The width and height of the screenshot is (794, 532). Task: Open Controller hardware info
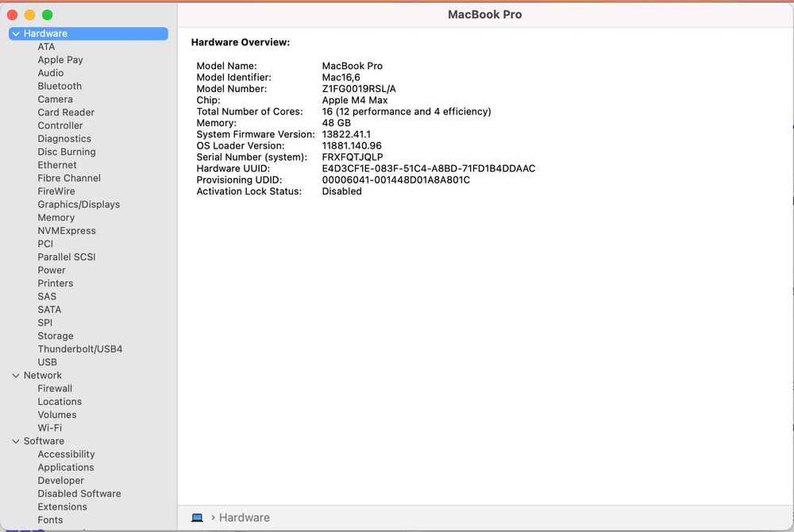pyautogui.click(x=60, y=125)
